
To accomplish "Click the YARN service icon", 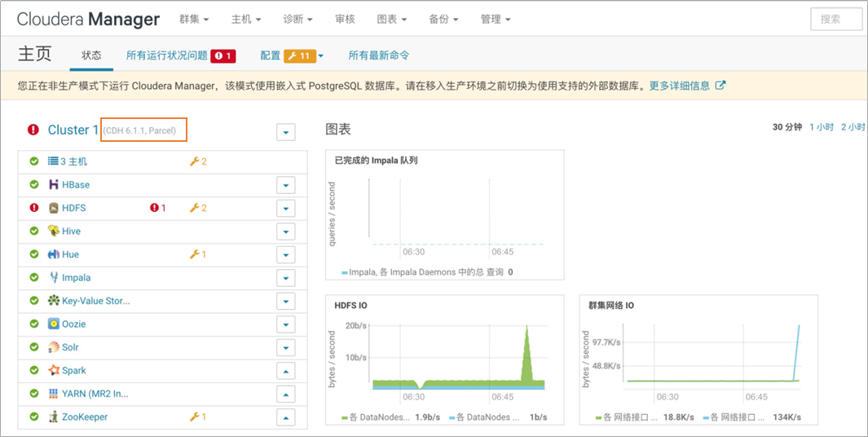I will pyautogui.click(x=54, y=394).
